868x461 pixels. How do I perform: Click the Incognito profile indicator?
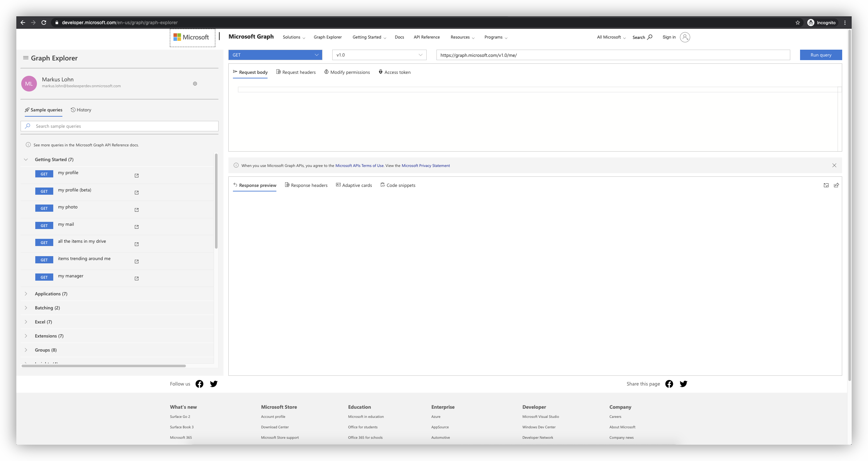coord(822,23)
